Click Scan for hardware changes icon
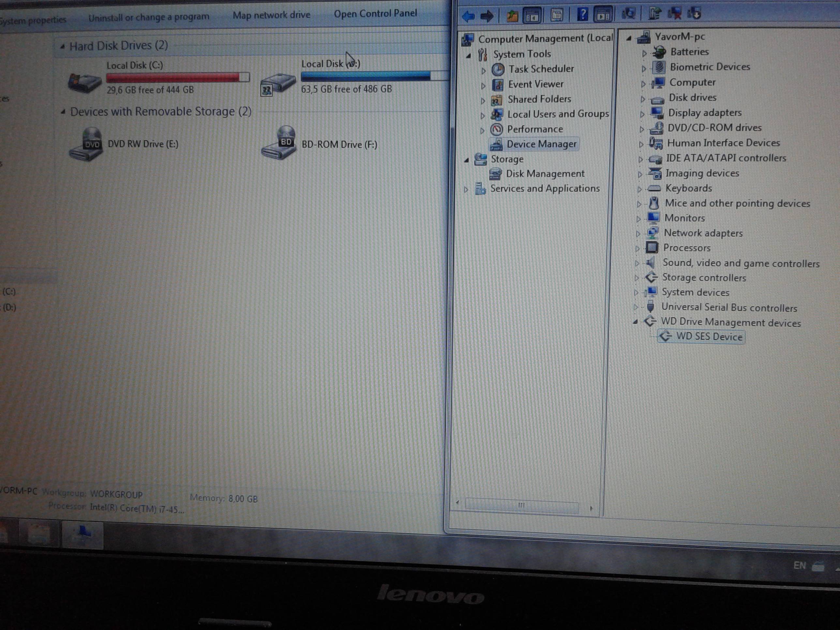 click(x=628, y=14)
